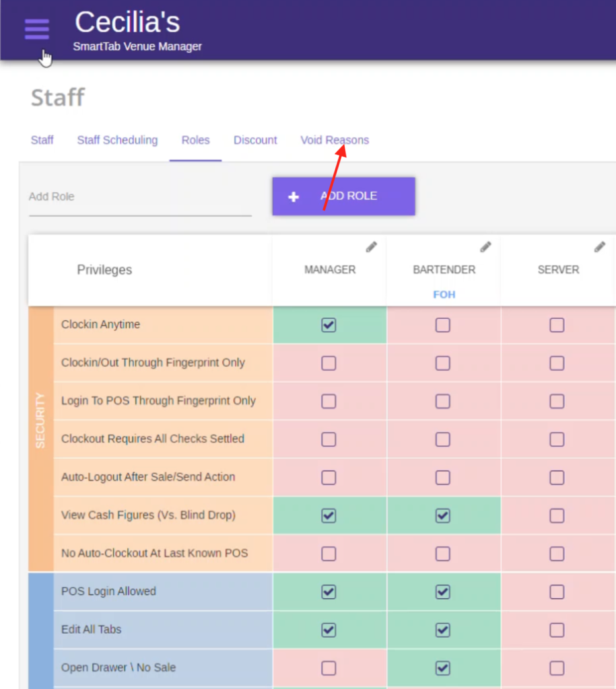Uncheck Clockin Anytime for MANAGER
The image size is (616, 689).
click(x=329, y=325)
